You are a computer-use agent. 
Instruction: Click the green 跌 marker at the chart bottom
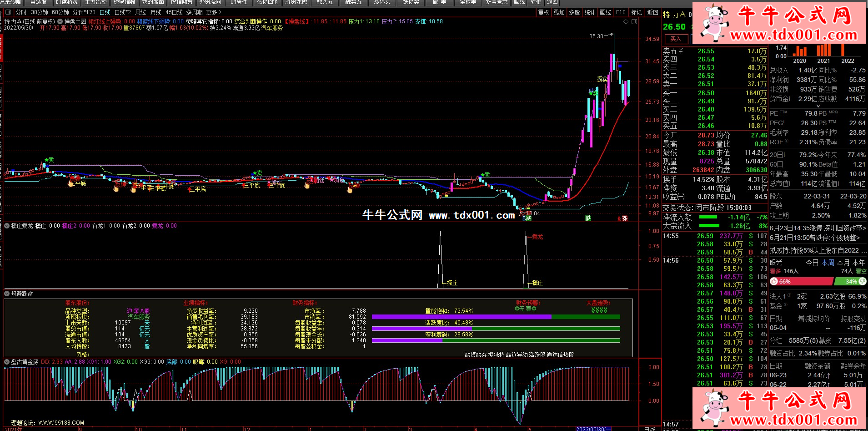(x=588, y=218)
